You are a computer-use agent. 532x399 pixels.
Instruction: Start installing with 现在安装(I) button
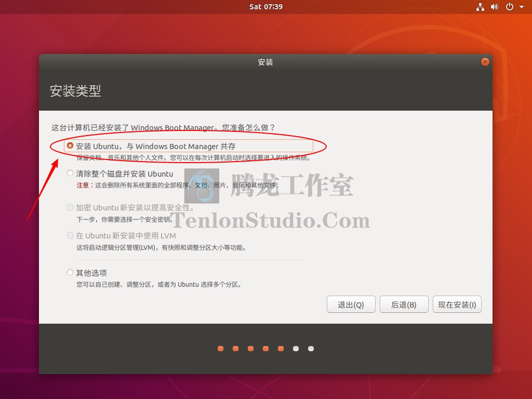tap(457, 304)
